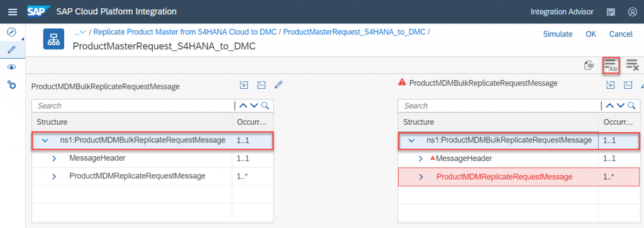Screen dimensions: 644x228
Task: Click ProductMasterRequest_S4HANA_to_DMC page heading
Action: 164,46
